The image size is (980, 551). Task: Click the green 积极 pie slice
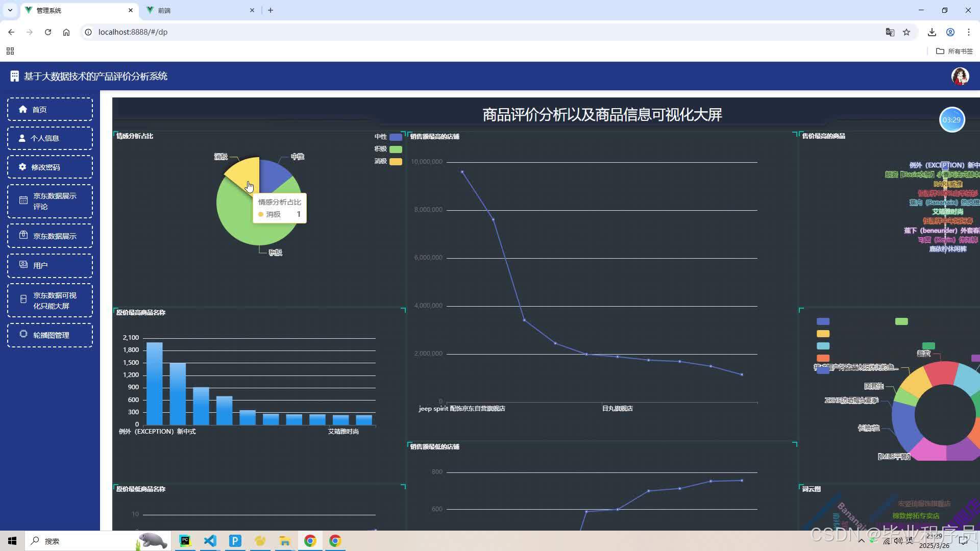click(x=245, y=224)
